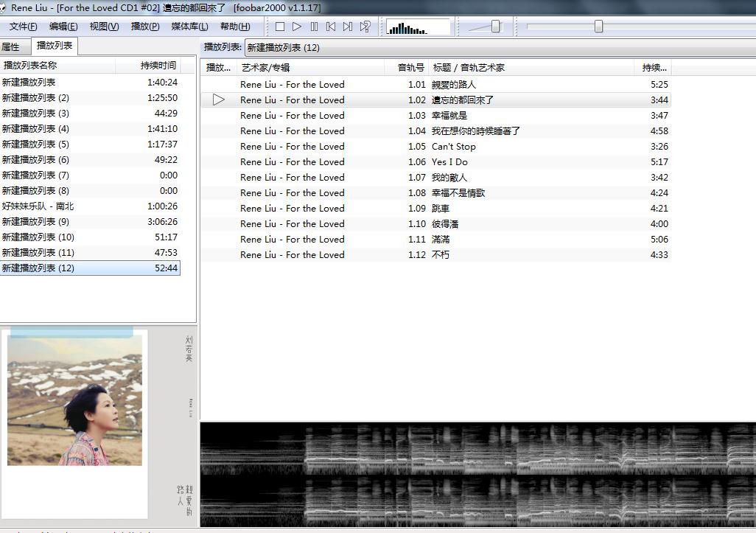
Task: Open the 媒体库(L) menu
Action: (x=189, y=27)
